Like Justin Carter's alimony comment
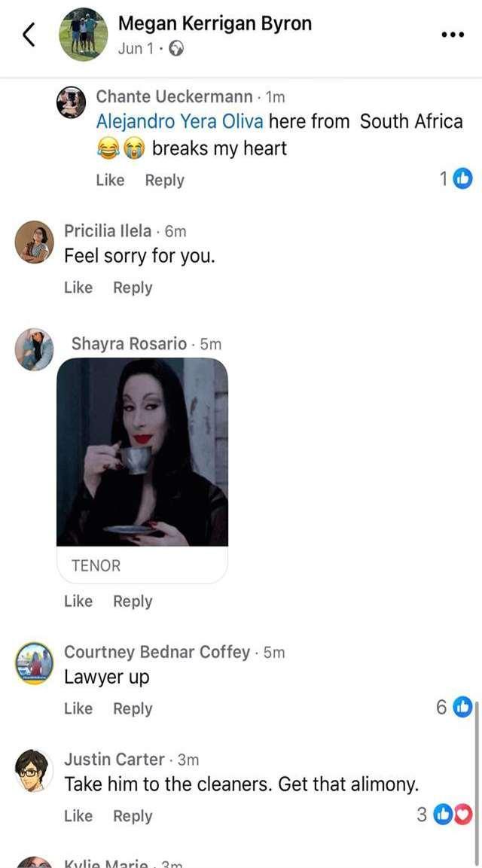Screen dimensions: 482x868 pyautogui.click(x=78, y=815)
